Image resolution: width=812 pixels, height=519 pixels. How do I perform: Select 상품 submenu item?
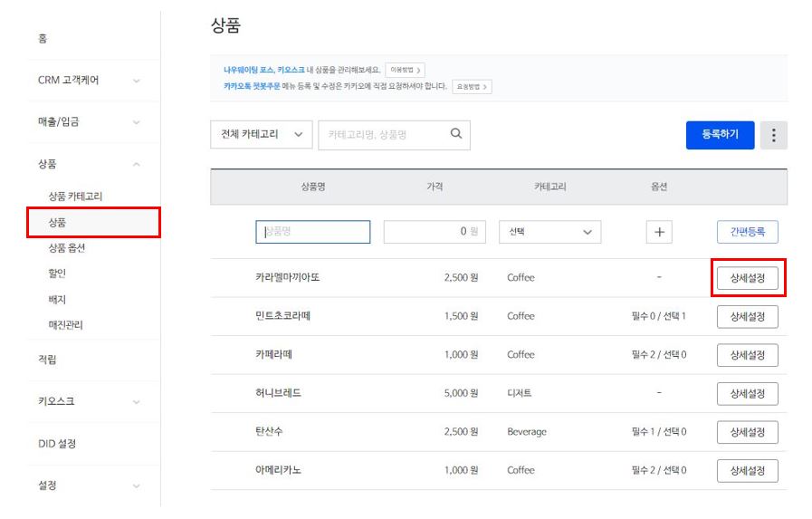pyautogui.click(x=94, y=223)
